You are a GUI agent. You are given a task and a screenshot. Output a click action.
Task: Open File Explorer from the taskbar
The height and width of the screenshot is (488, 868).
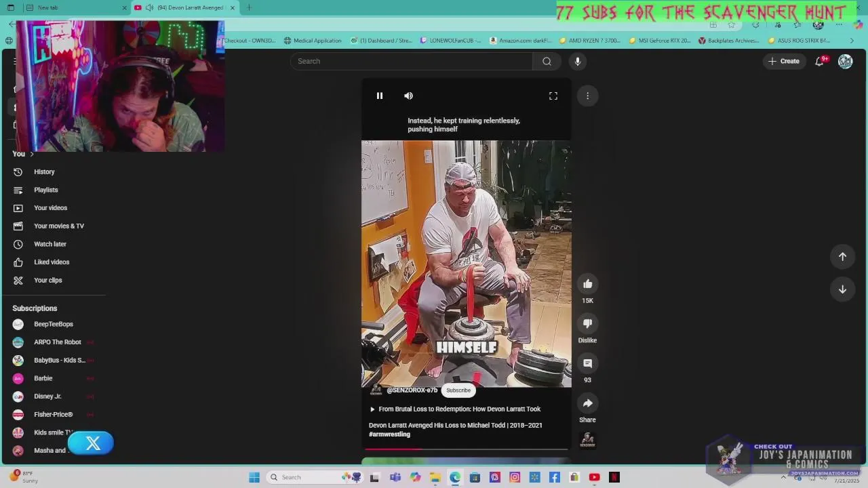click(435, 477)
